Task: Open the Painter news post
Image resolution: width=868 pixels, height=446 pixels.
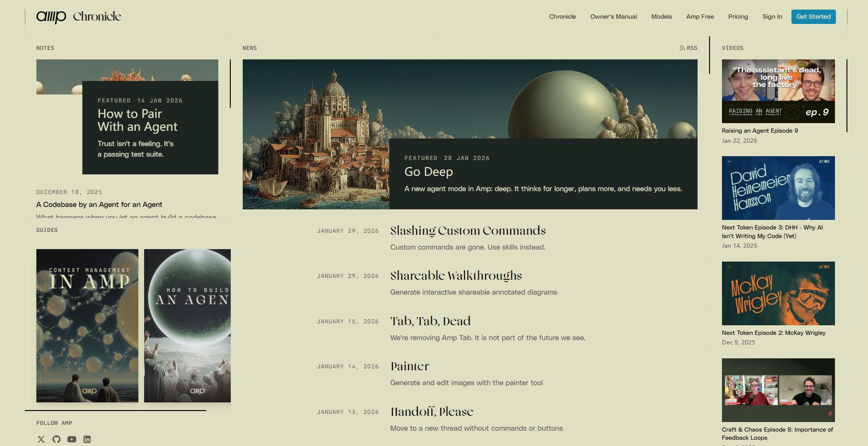Action: point(409,366)
